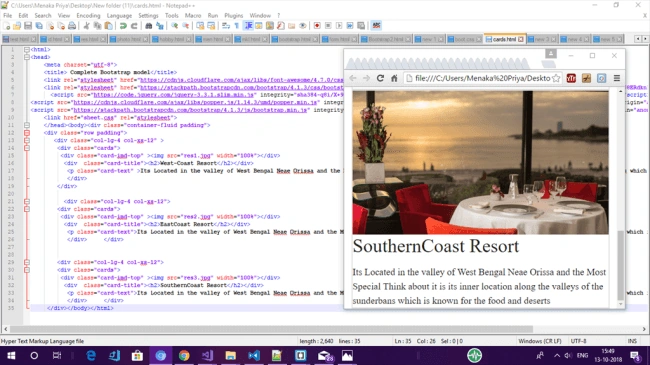Open the Plugins menu

click(x=233, y=15)
